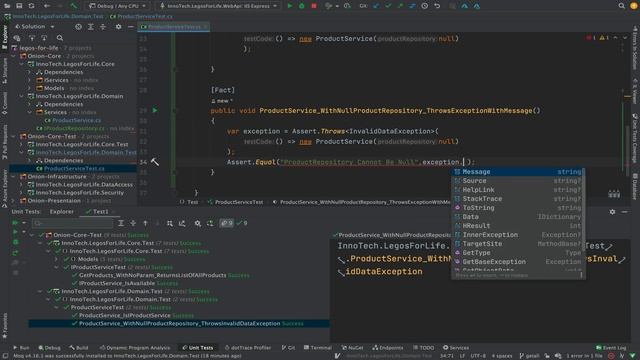Click the Test1 session tab
Image resolution: width=640 pixels, height=360 pixels.
point(100,211)
